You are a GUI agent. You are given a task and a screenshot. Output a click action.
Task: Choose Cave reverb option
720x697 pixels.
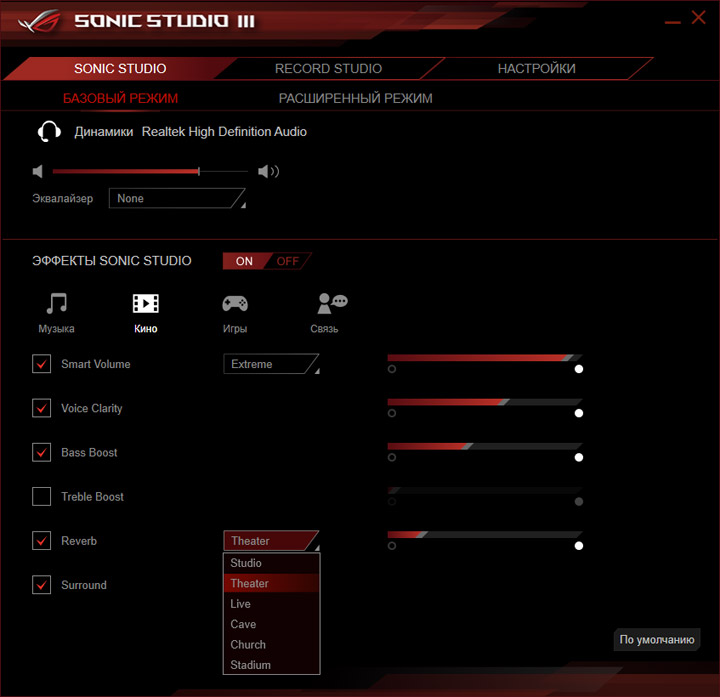(x=271, y=624)
